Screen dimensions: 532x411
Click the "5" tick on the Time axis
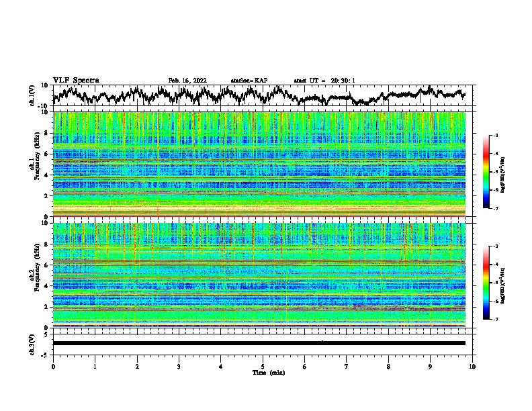coord(263,367)
